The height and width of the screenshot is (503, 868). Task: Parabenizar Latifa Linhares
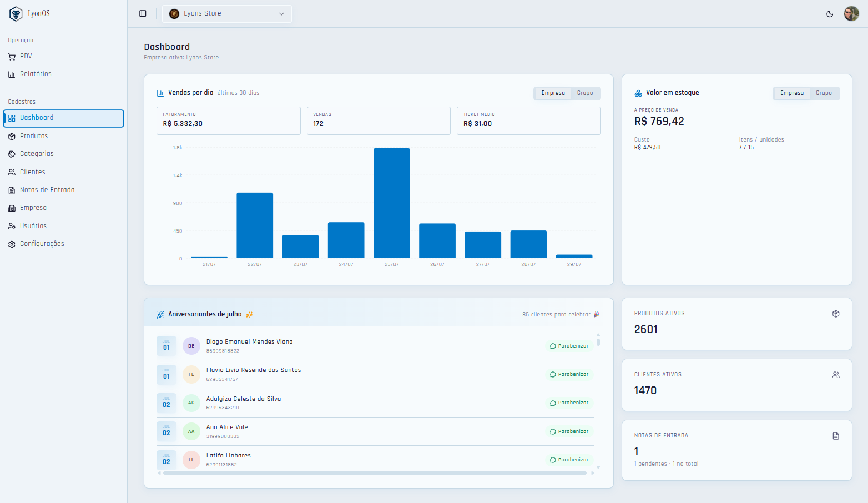569,460
